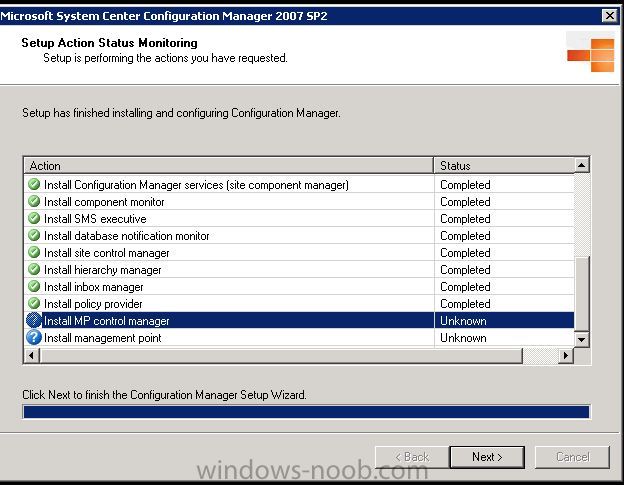Sort list by Action column header
The height and width of the screenshot is (485, 624).
pos(229,166)
